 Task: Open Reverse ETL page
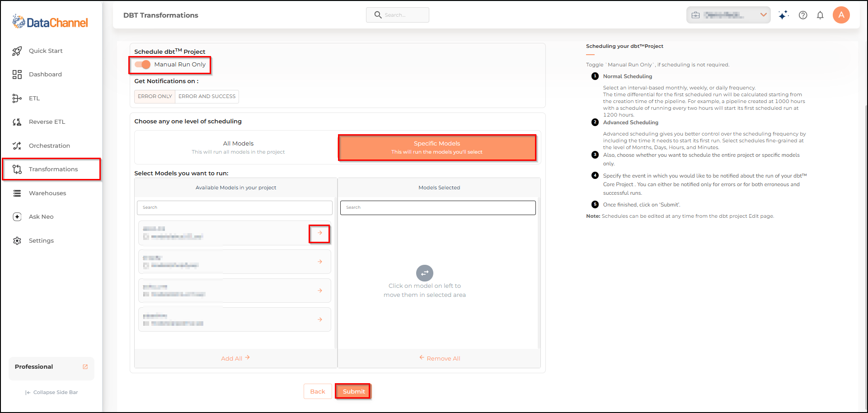click(47, 122)
